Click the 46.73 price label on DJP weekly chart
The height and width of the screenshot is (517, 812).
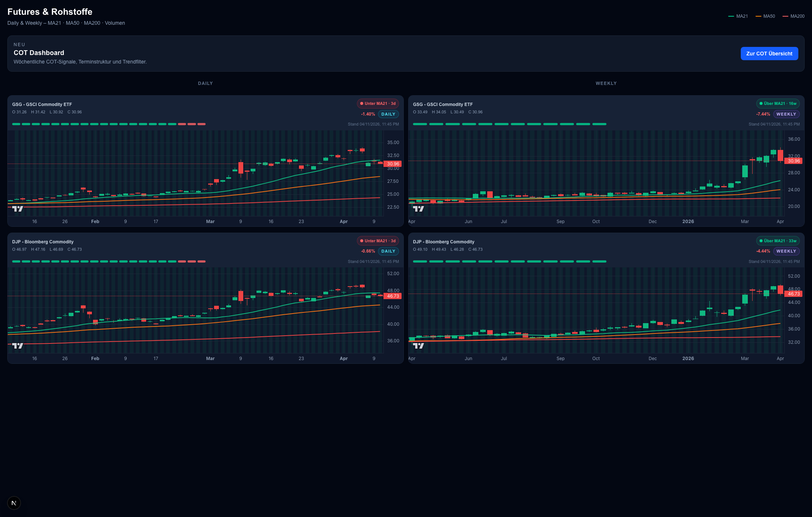794,294
